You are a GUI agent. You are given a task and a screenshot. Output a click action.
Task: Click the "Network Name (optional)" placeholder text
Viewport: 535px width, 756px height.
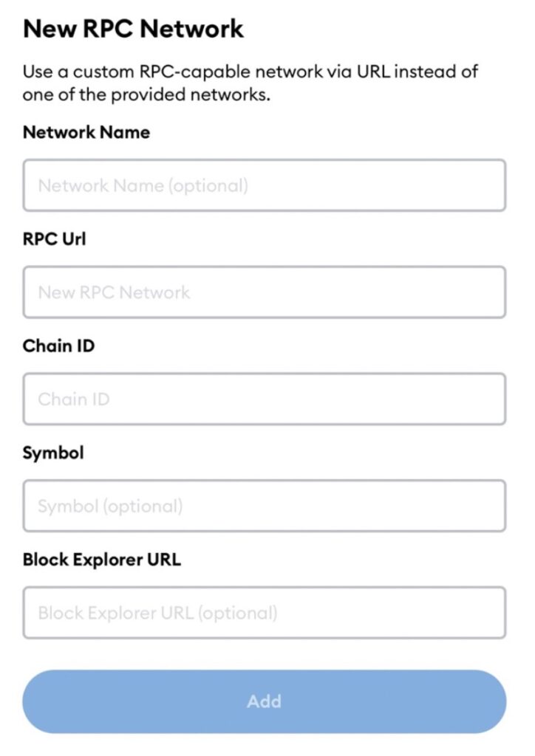(143, 185)
